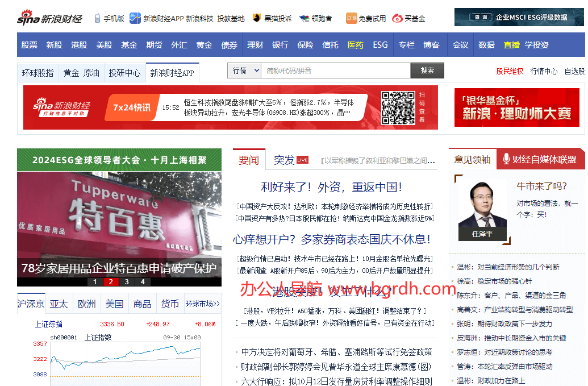
Task: Click the microphone icon beside 财经自媒体联盟
Action: click(506, 159)
